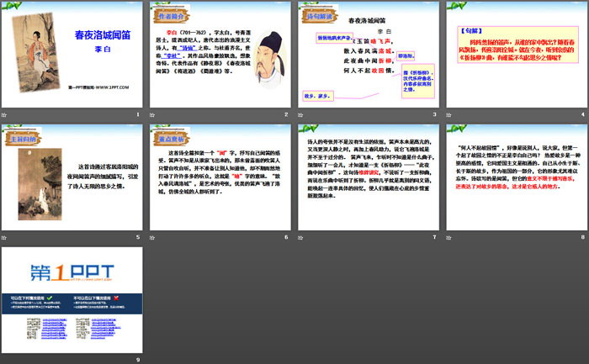Select slide 6 thumbnail with 重点赏析 banner
The image size is (589, 364).
point(220,177)
